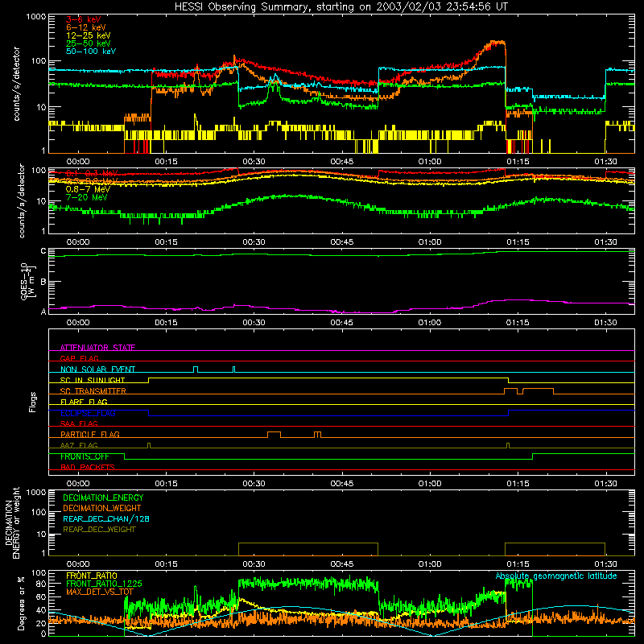Click the NON_SOLAR_EVENT flag label
644x644 pixels.
[97, 369]
